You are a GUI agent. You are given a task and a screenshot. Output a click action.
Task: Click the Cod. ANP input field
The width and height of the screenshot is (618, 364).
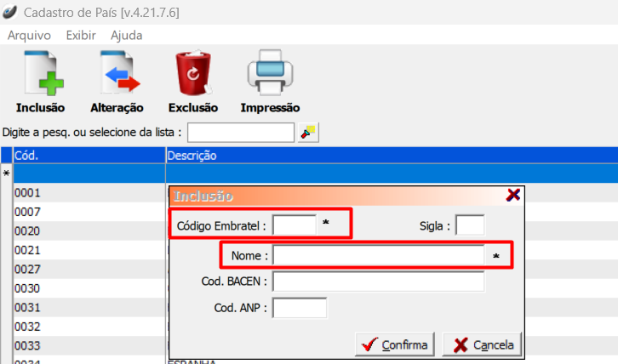click(x=300, y=307)
